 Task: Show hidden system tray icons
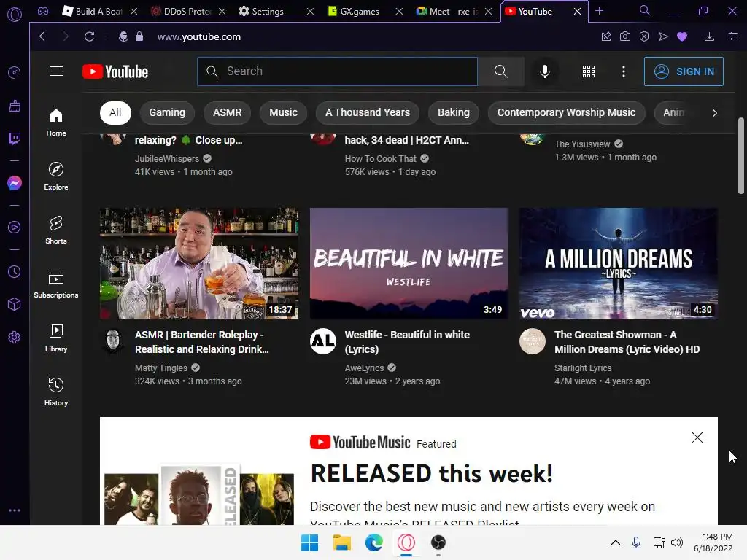(616, 542)
